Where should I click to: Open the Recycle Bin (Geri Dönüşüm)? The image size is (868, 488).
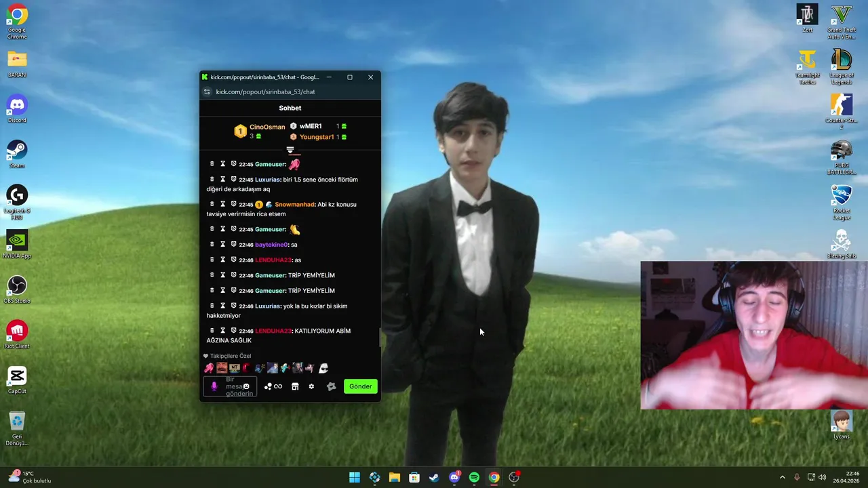17,429
